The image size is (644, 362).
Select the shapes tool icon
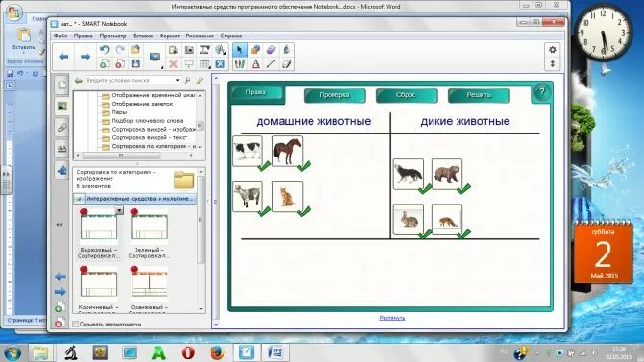coord(255,50)
